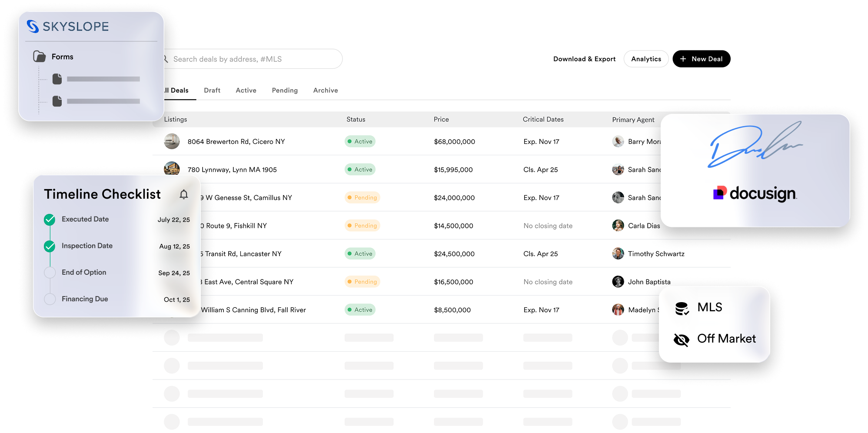Toggle the Off Market visibility eye
This screenshot has height=433, width=868.
682,340
